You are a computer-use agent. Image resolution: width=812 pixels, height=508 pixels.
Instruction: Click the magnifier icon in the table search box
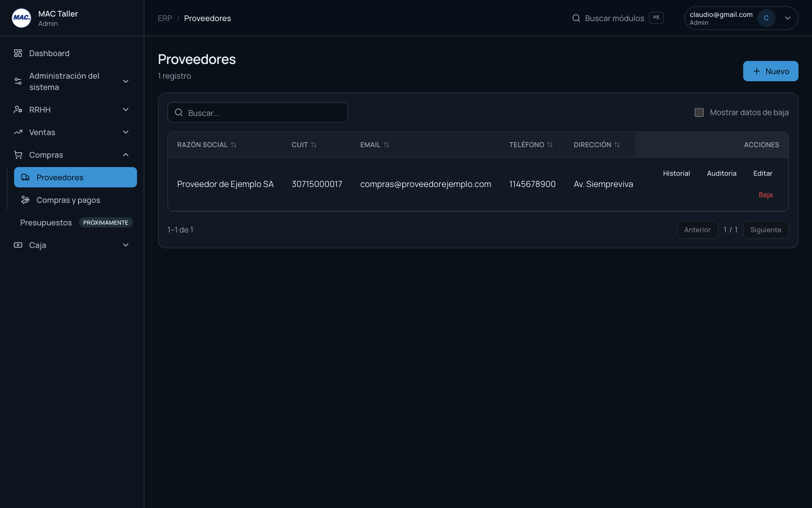179,113
